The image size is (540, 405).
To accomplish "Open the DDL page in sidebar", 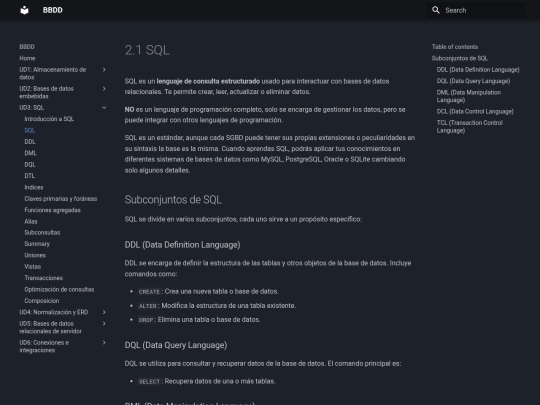I will [x=30, y=142].
